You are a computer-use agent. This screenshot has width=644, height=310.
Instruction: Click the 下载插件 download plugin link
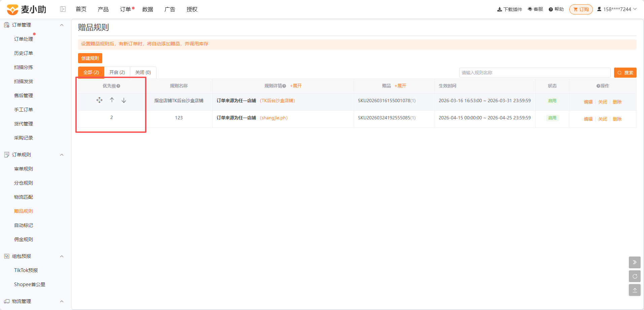(x=510, y=9)
